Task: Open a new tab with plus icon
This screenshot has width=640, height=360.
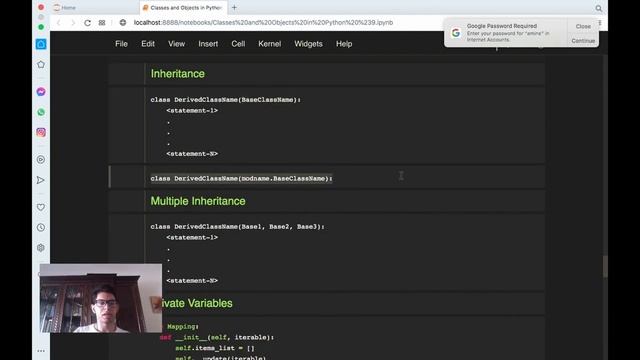Action: point(234,7)
